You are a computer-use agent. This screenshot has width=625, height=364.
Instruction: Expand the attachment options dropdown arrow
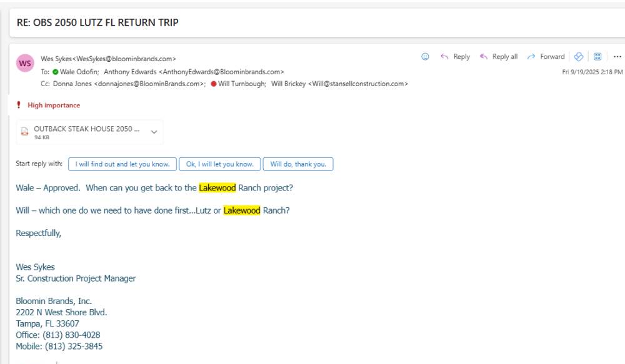[154, 132]
